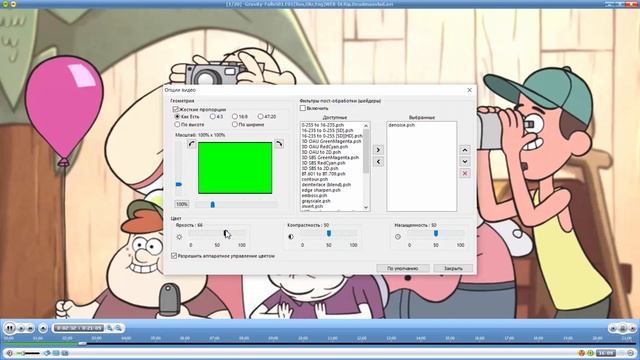This screenshot has width=640, height=360.
Task: Toggle the keep aspect ratio checkbox in Geometry
Action: 176,109
